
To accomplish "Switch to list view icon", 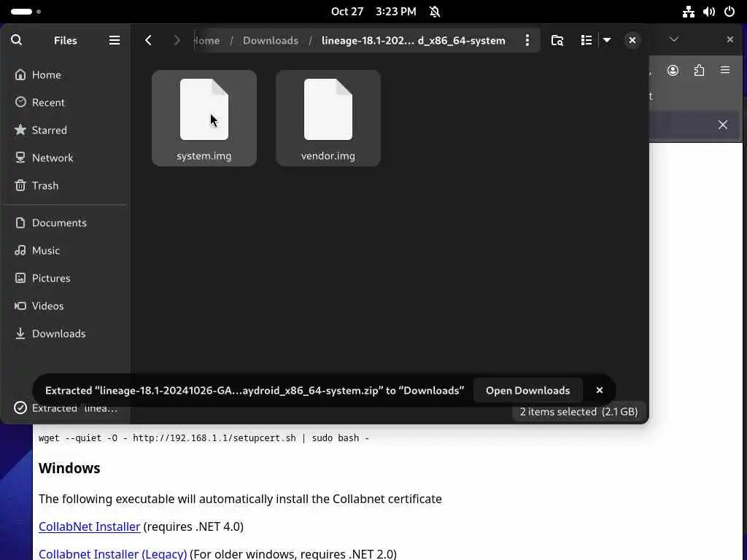I will point(587,40).
